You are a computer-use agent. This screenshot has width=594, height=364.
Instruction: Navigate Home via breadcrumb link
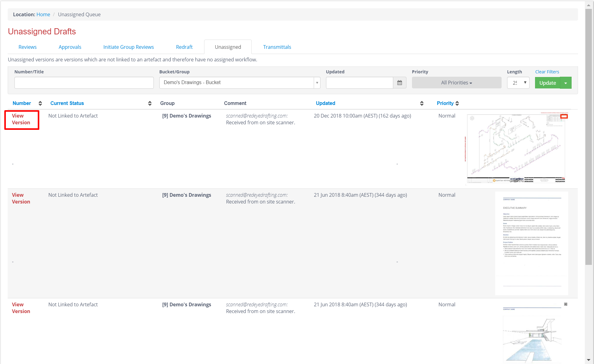pyautogui.click(x=43, y=14)
